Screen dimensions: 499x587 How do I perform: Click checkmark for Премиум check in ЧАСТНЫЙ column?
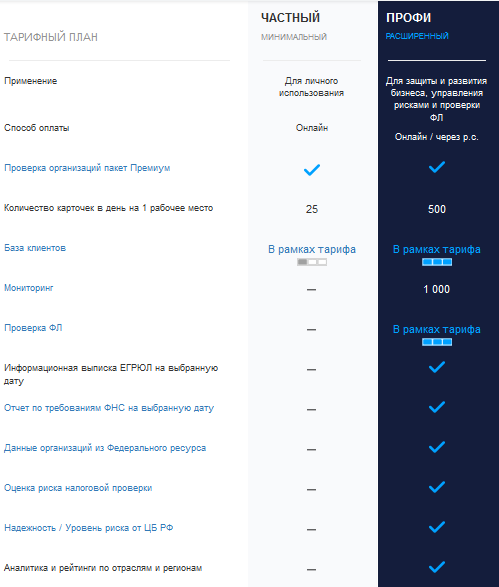coord(312,170)
